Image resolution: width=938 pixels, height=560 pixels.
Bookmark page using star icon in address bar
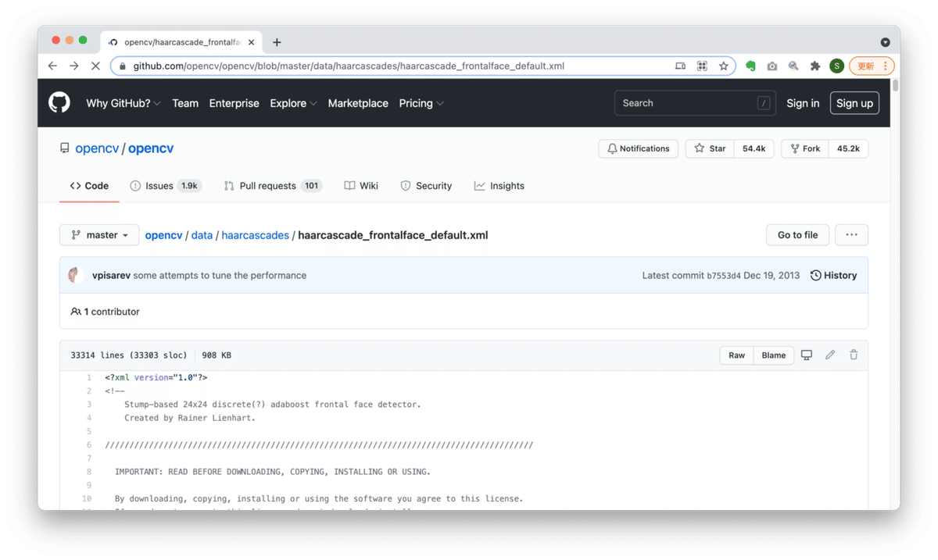tap(724, 66)
